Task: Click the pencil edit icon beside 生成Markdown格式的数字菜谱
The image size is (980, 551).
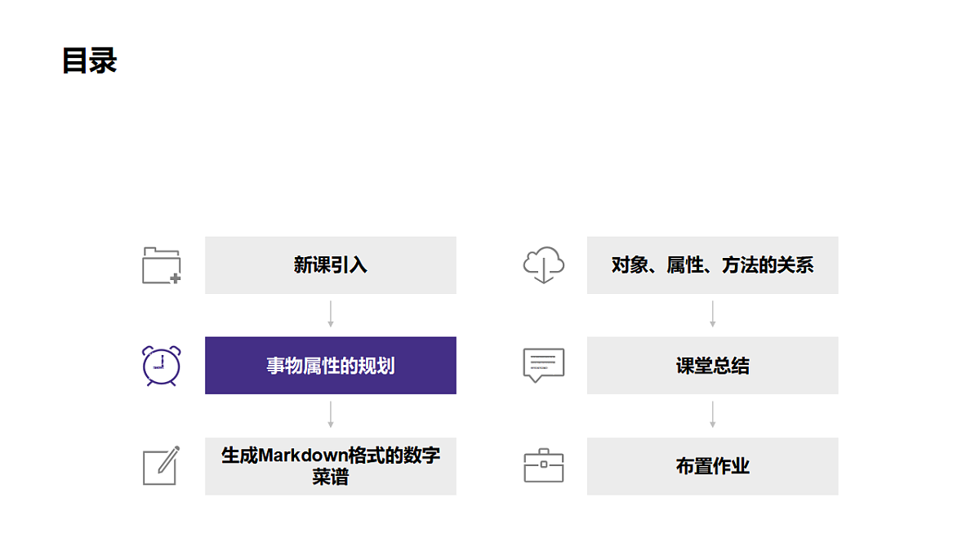Action: click(162, 465)
